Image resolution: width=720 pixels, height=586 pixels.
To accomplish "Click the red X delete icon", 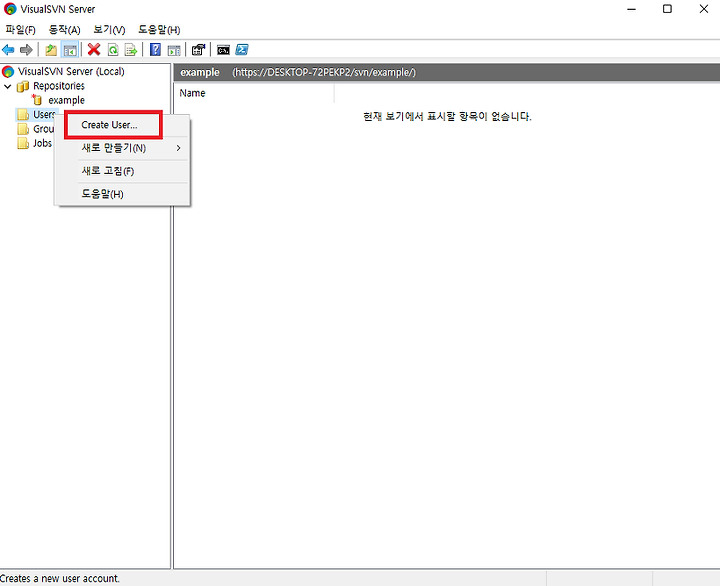I will (94, 50).
